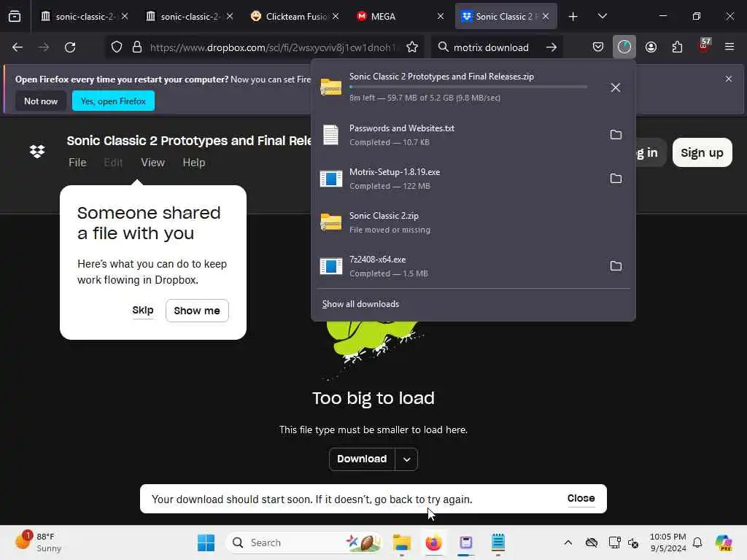Viewport: 747px width, 560px height.
Task: Open the Dropbox Help menu
Action: click(194, 163)
